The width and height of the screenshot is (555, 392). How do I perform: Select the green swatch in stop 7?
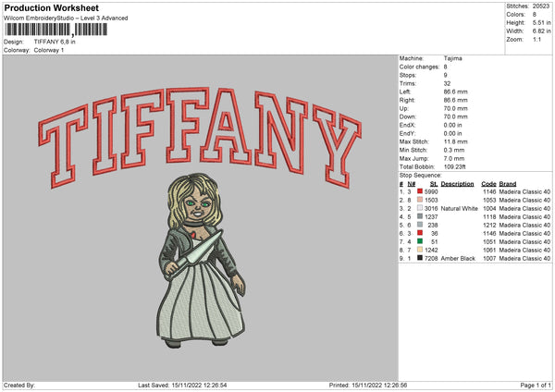[x=421, y=241]
